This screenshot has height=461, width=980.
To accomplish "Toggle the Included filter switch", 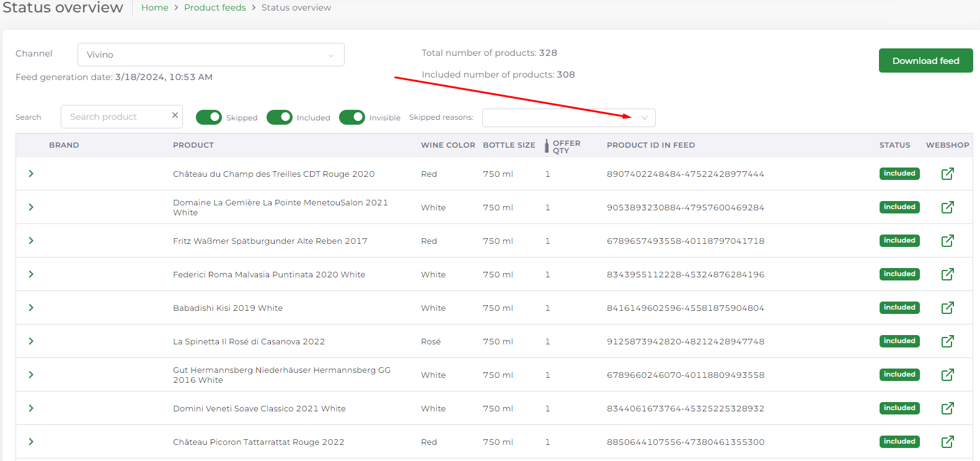I will click(x=280, y=117).
